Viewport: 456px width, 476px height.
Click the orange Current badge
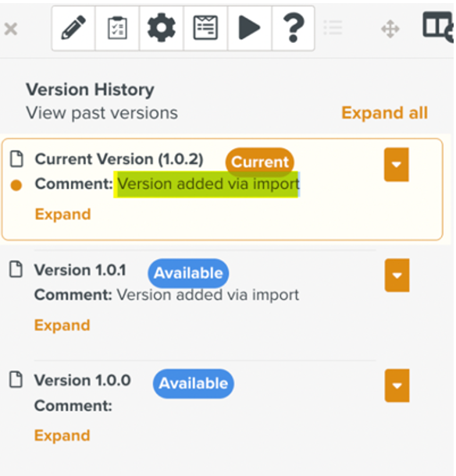(x=260, y=162)
